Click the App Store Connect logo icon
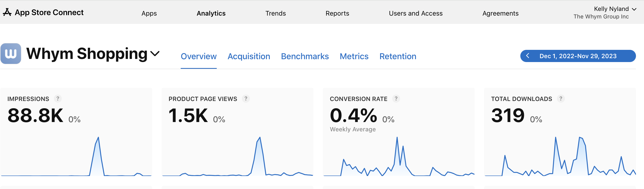 click(x=7, y=12)
